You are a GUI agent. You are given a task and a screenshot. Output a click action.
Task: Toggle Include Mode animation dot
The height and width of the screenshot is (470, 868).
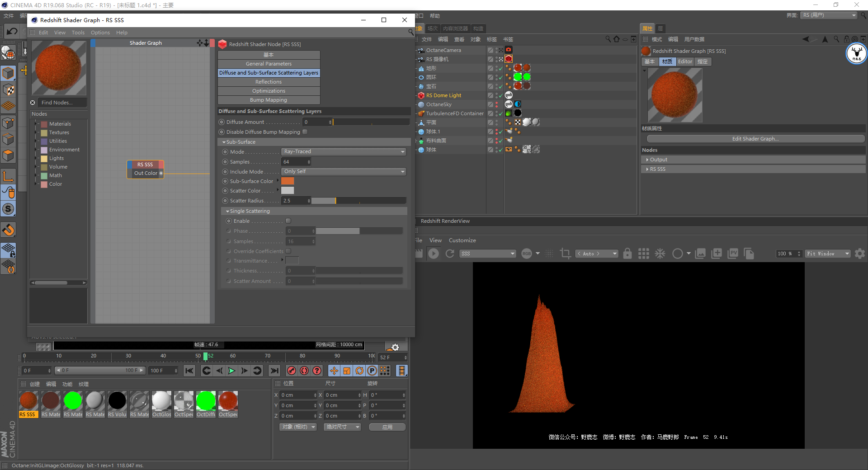[225, 172]
